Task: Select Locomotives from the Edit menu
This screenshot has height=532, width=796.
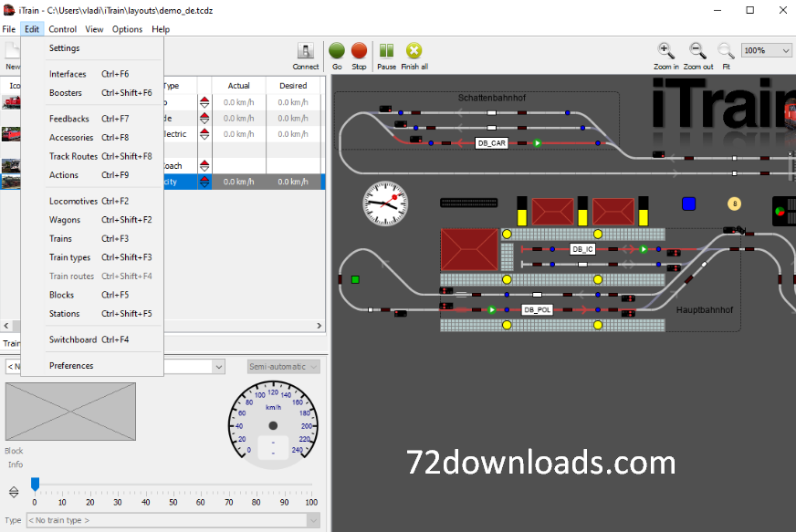Action: point(73,201)
